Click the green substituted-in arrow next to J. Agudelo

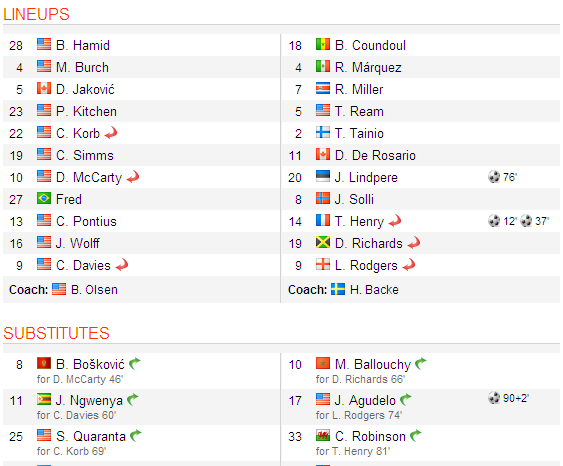pyautogui.click(x=406, y=399)
